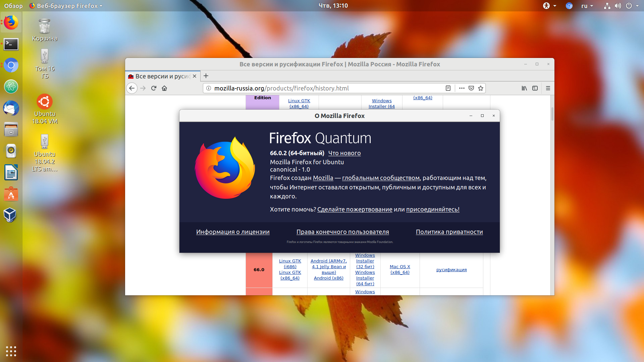Click the Chromium tray indicator icon
Viewport: 644px width, 362px height.
click(x=569, y=6)
